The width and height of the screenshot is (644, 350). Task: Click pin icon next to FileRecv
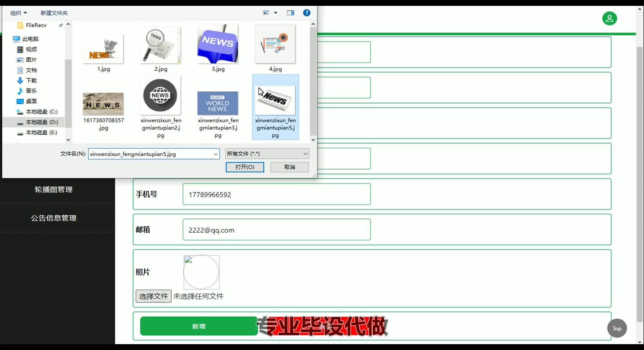[x=60, y=26]
